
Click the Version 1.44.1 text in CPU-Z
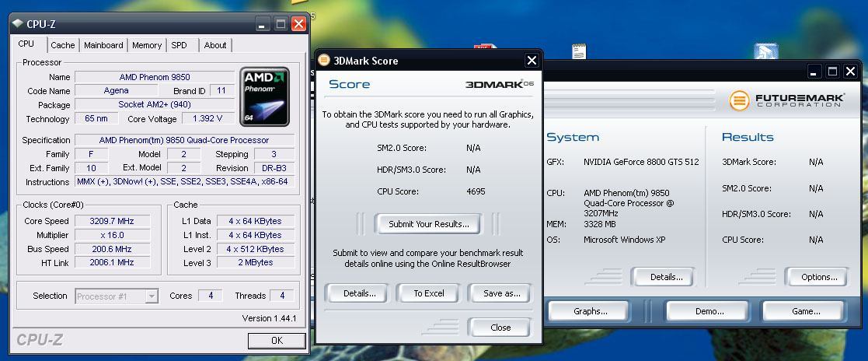(269, 318)
